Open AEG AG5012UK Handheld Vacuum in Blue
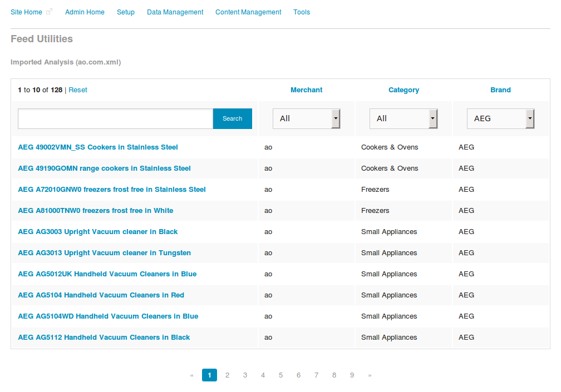 tap(107, 274)
